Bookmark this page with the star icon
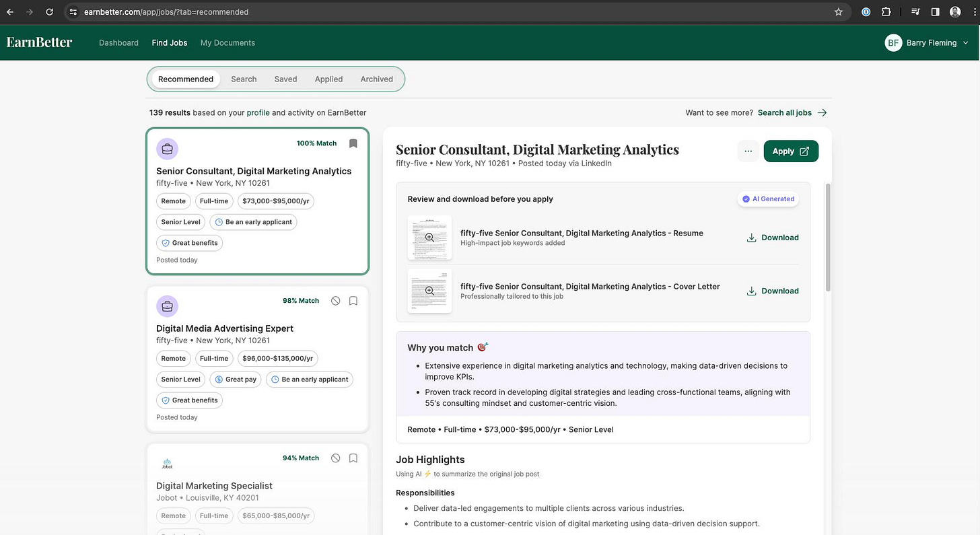 click(838, 11)
